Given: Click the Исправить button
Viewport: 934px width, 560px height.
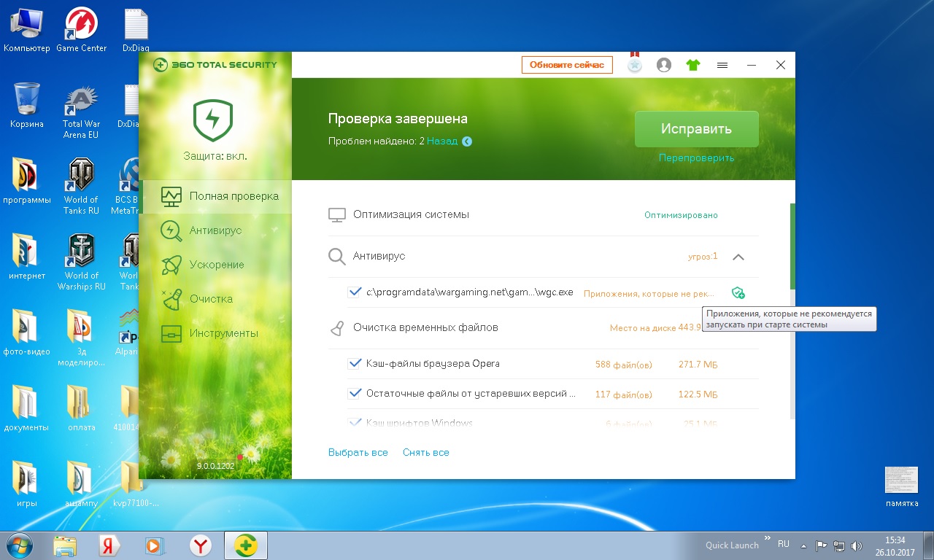Looking at the screenshot, I should [x=696, y=129].
